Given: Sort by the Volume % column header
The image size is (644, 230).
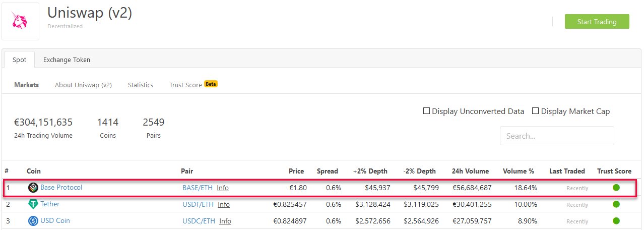Looking at the screenshot, I should point(519,171).
